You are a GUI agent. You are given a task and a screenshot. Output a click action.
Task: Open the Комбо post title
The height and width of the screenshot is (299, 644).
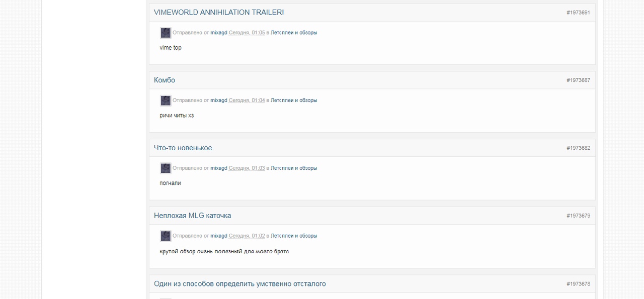(x=165, y=80)
